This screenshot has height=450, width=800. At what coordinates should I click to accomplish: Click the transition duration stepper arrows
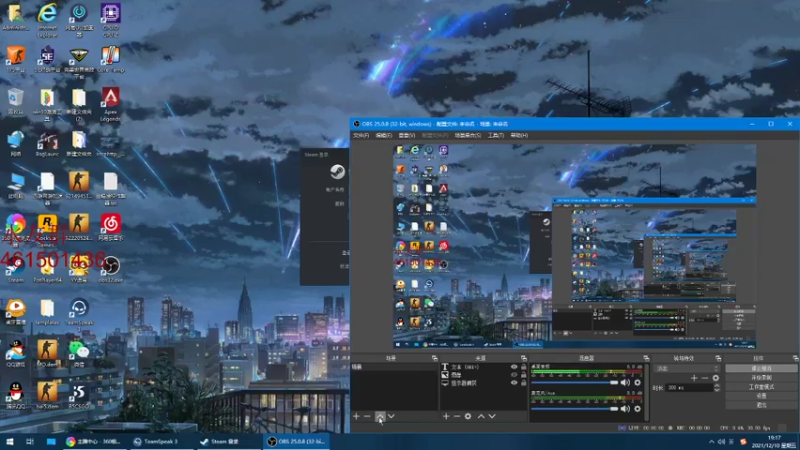pos(717,388)
